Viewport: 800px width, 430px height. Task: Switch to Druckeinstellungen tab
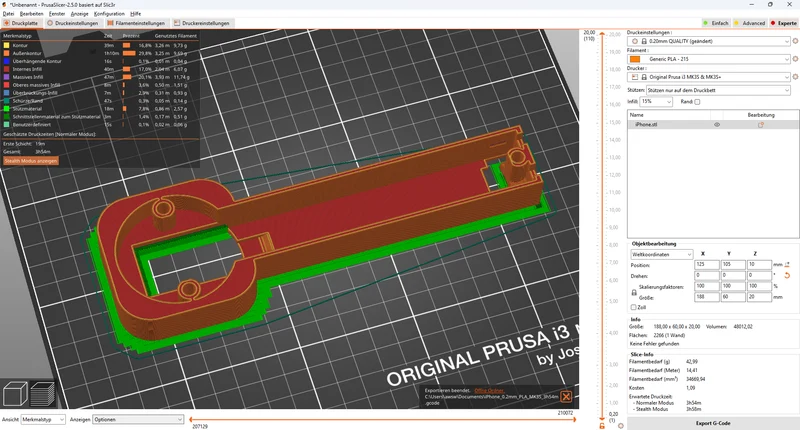(x=73, y=23)
